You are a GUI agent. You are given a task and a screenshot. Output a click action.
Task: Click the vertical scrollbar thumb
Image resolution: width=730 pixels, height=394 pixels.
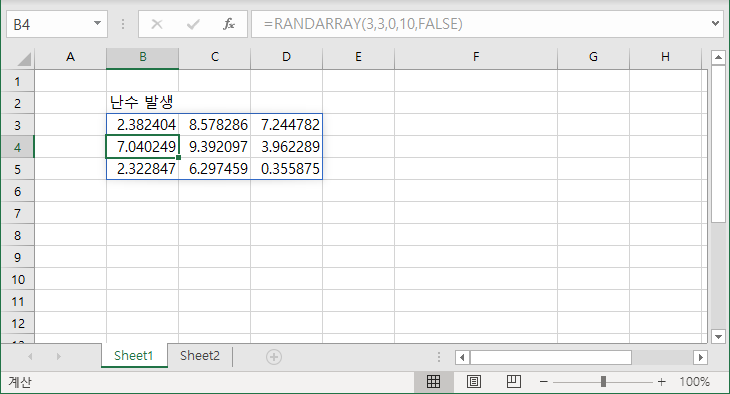pyautogui.click(x=718, y=144)
